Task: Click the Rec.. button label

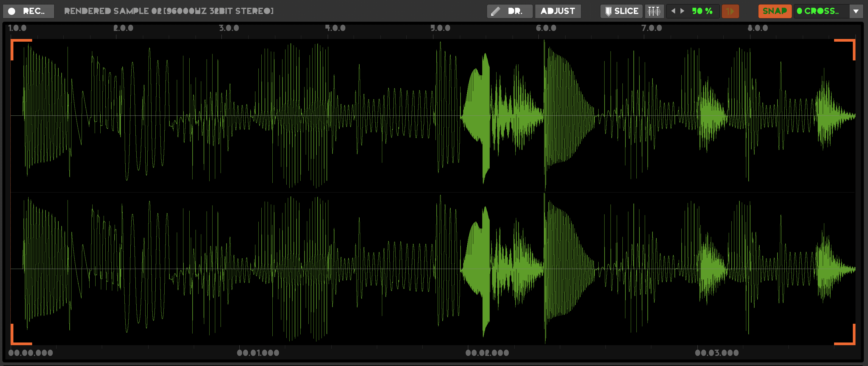Action: click(34, 11)
